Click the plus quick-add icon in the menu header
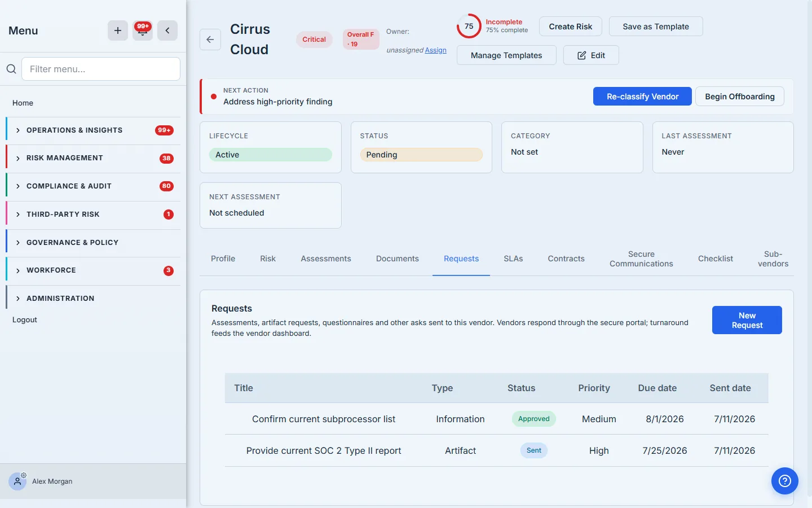812x508 pixels. pos(118,30)
